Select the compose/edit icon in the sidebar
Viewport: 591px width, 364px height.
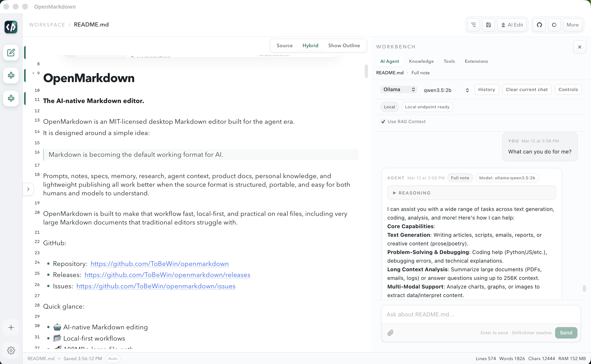[x=11, y=53]
